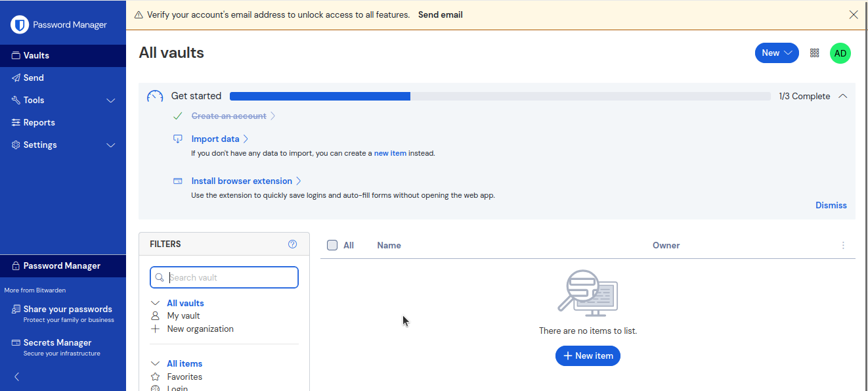Click the Send email link
The height and width of the screenshot is (391, 868).
[x=440, y=14]
